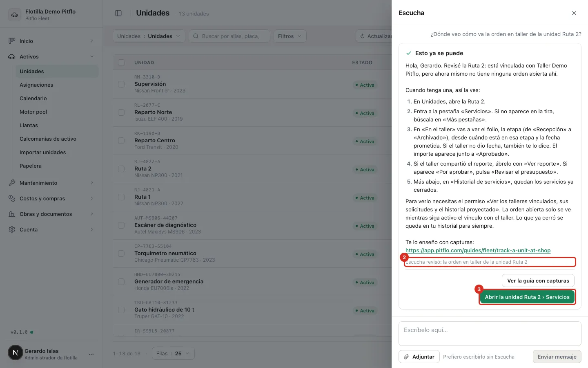Open the Filas : 25 rows dropdown
588x368 pixels.
(173, 353)
